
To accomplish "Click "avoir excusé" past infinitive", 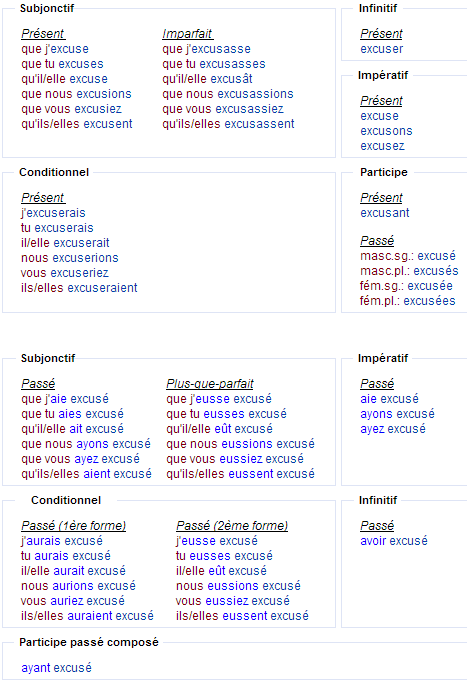I will point(394,541).
